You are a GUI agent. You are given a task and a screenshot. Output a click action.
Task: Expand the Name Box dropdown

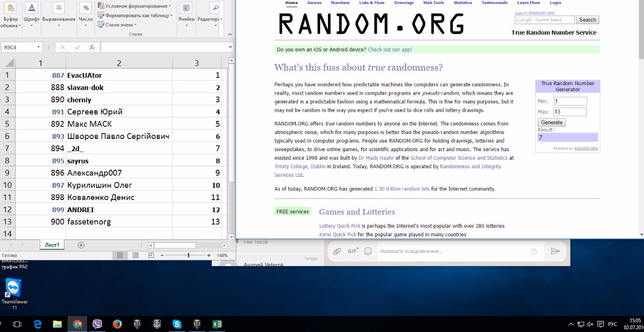[38, 47]
